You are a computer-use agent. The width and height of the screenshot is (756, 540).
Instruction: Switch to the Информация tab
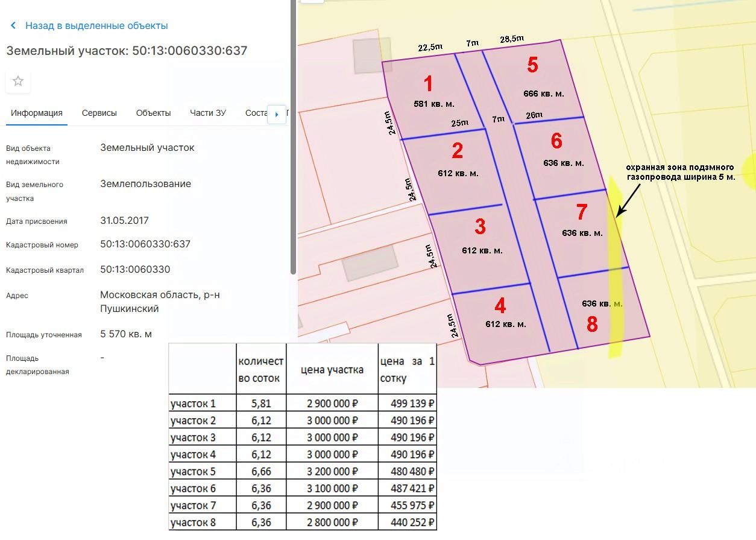click(x=37, y=113)
